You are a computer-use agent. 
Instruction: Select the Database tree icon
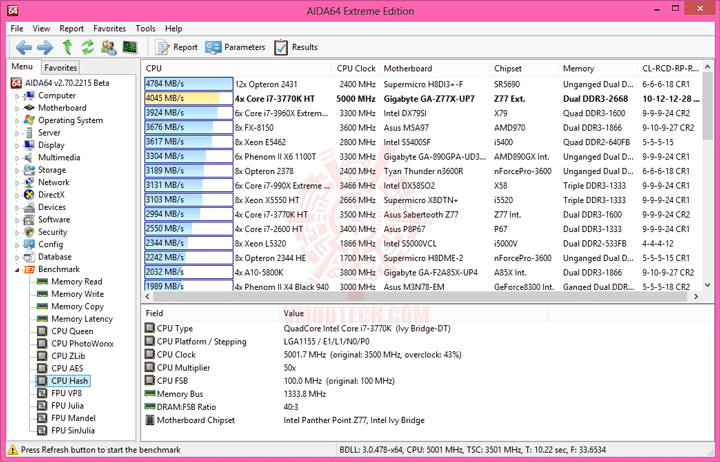pyautogui.click(x=29, y=257)
